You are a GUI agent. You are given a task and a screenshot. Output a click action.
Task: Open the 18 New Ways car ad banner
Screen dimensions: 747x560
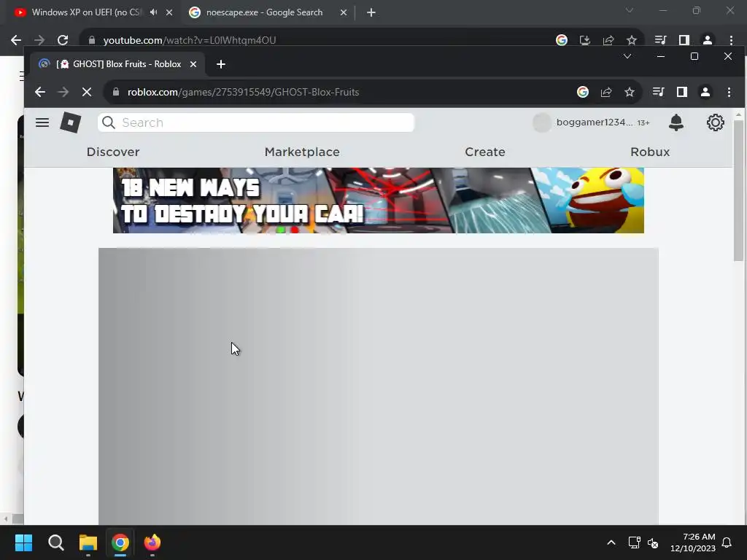tap(379, 201)
